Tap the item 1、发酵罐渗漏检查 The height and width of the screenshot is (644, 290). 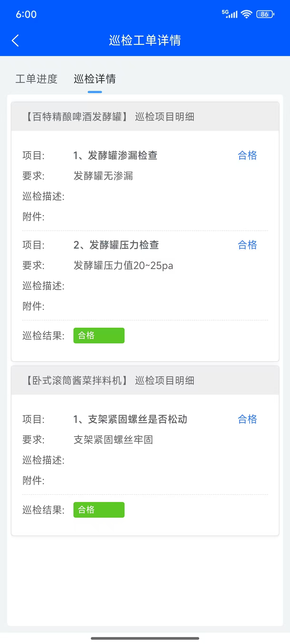pyautogui.click(x=115, y=155)
